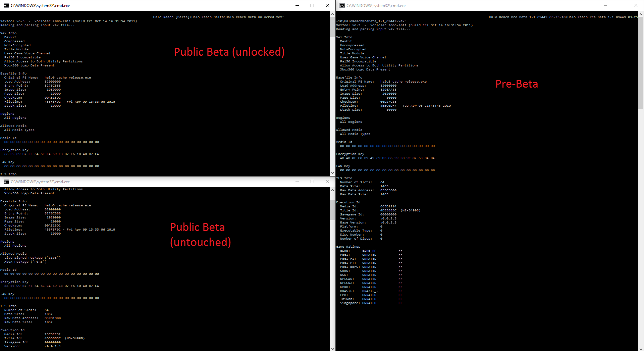Image resolution: width=644 pixels, height=351 pixels.
Task: Click the cmd icon of the right-hand Pre-Beta window
Action: coord(342,5)
